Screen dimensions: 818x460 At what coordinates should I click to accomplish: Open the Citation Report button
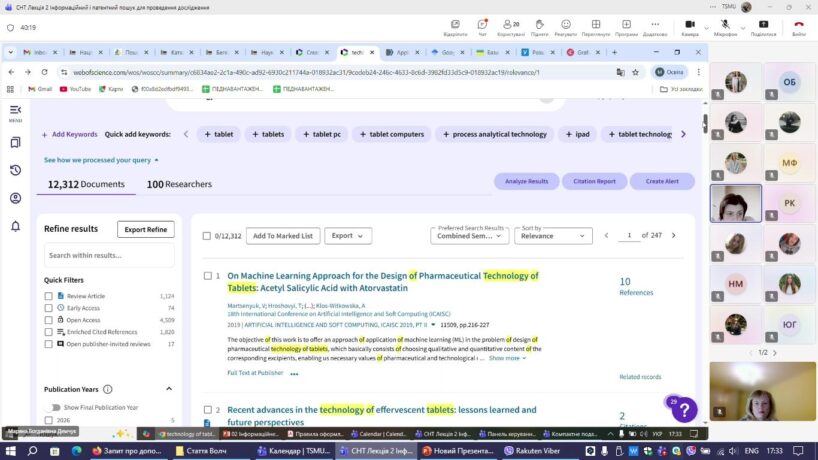593,181
